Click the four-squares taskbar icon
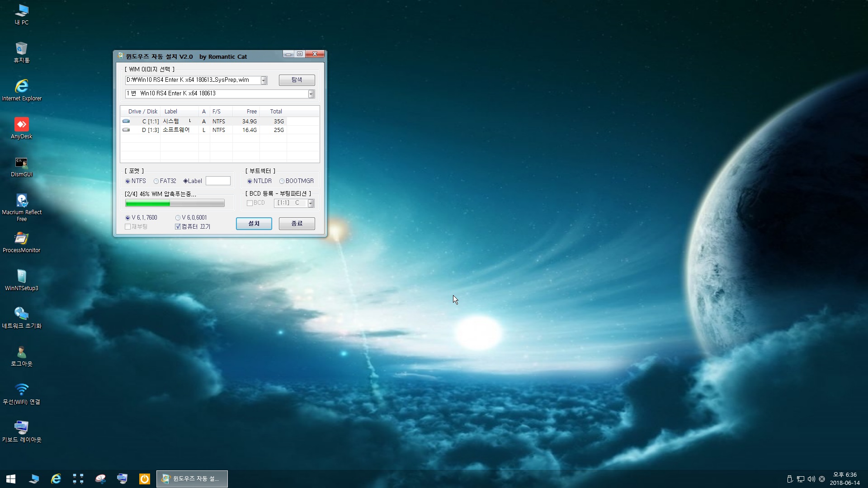 [78, 479]
